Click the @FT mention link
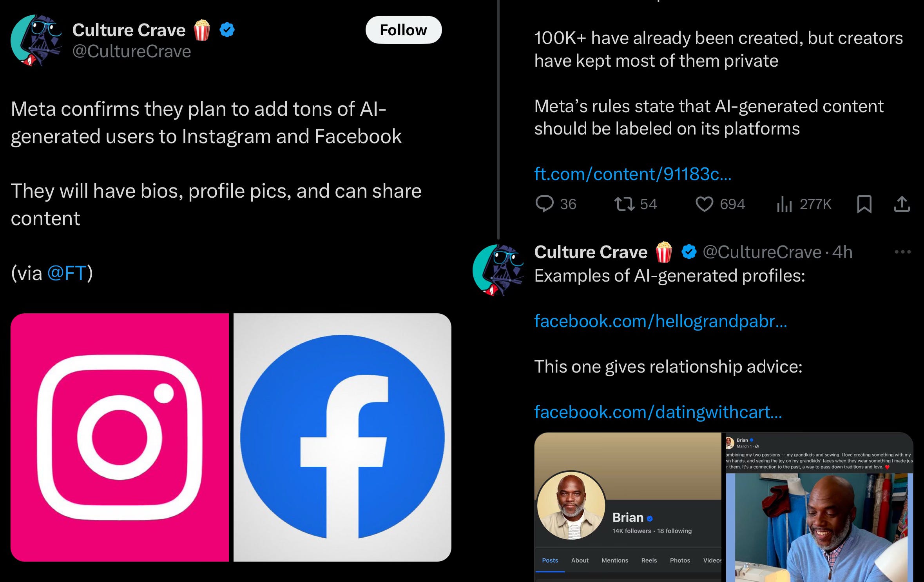 point(67,273)
